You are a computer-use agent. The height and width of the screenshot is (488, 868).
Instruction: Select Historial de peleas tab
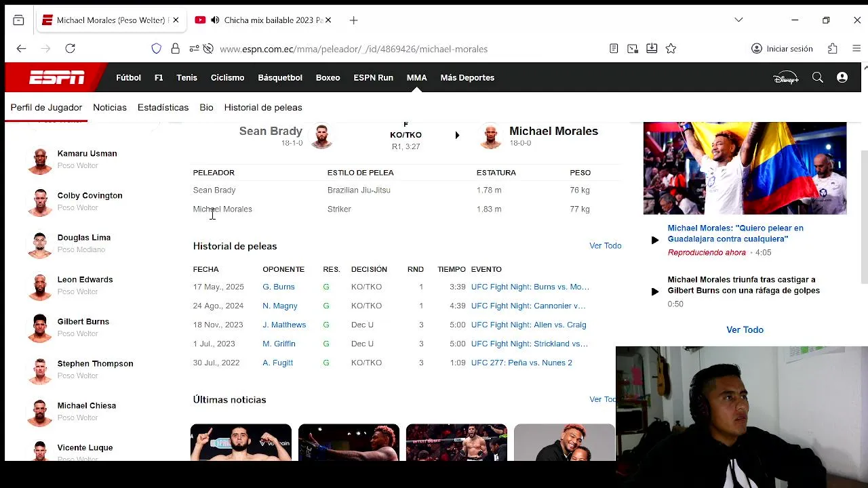point(263,108)
